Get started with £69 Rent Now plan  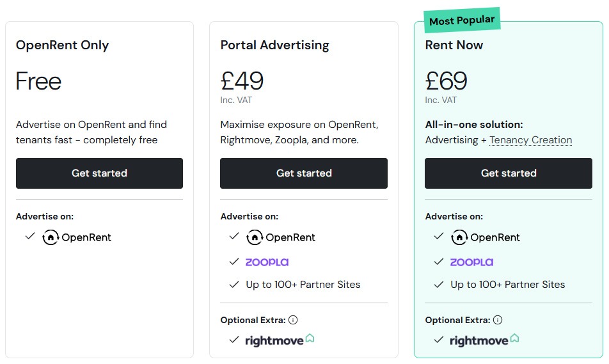tap(509, 173)
